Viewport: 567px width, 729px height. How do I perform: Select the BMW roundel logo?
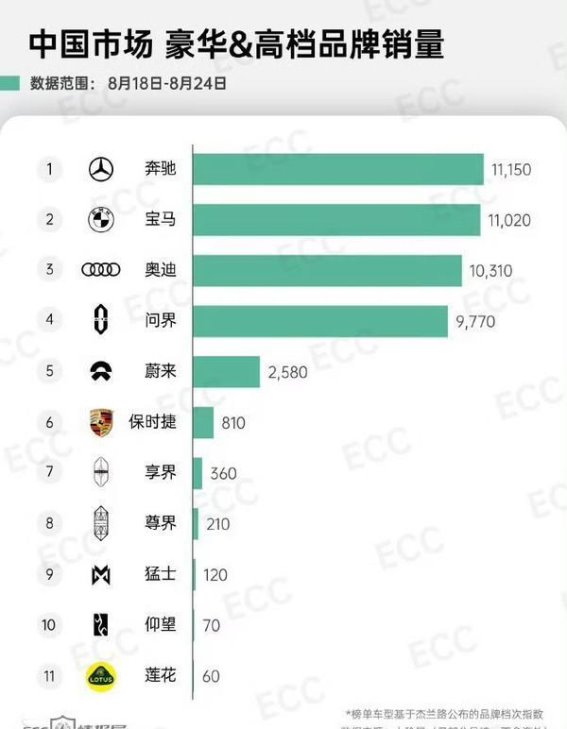[101, 219]
